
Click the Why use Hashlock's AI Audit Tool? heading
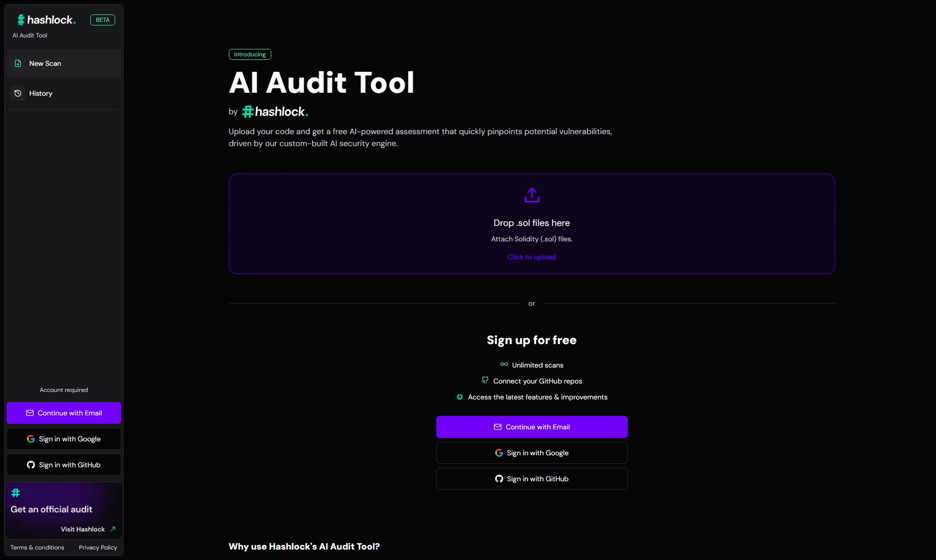pyautogui.click(x=304, y=547)
